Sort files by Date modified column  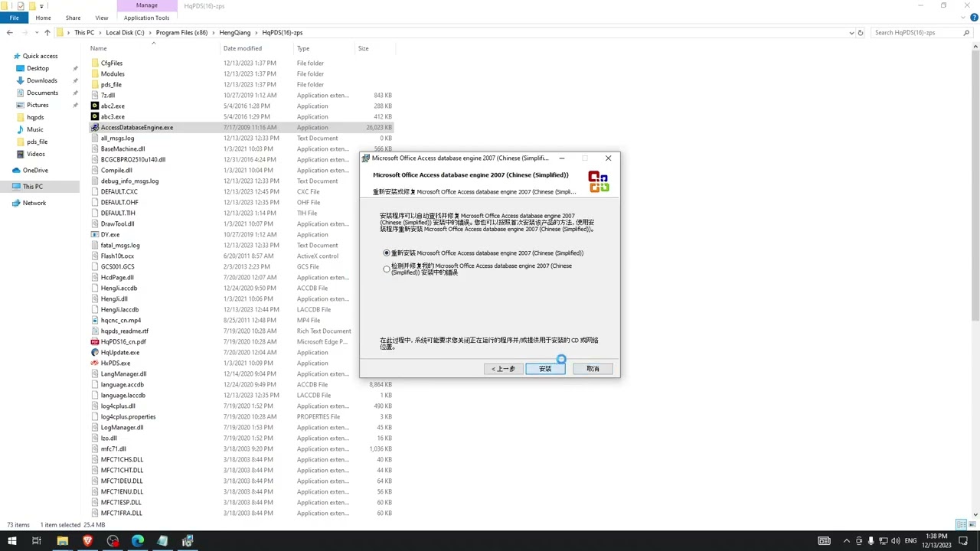click(242, 48)
